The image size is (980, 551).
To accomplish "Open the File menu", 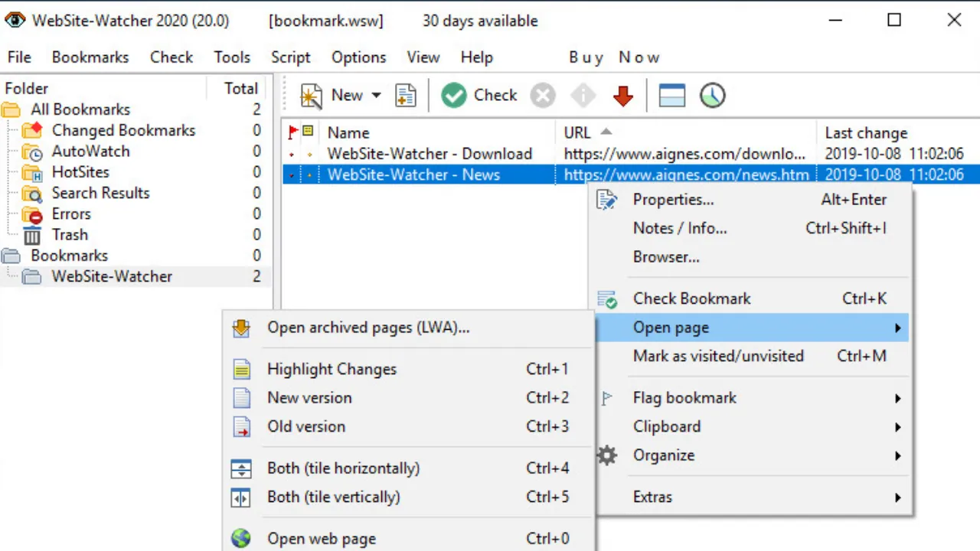I will pyautogui.click(x=19, y=57).
